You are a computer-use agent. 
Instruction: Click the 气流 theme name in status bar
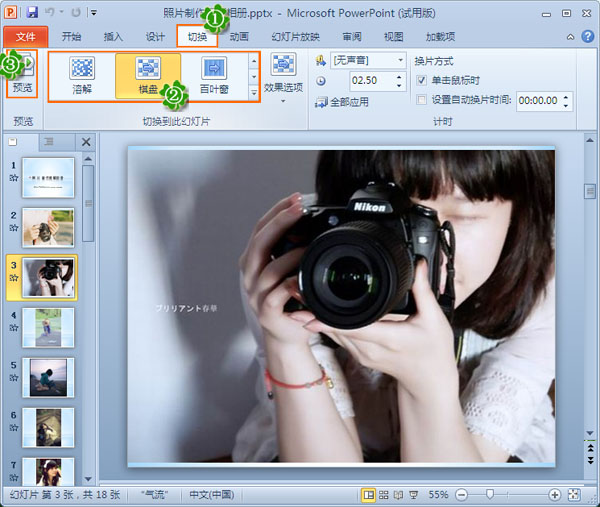(x=155, y=495)
